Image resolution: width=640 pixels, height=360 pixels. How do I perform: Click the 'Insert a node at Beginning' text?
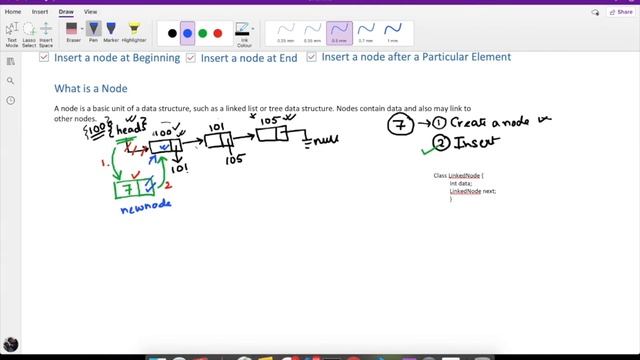point(117,58)
